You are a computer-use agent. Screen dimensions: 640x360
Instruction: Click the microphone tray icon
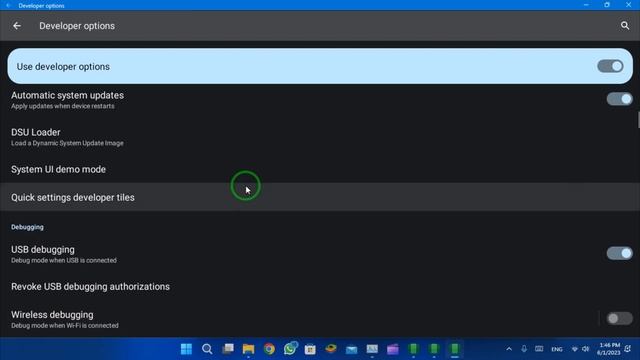click(x=524, y=349)
